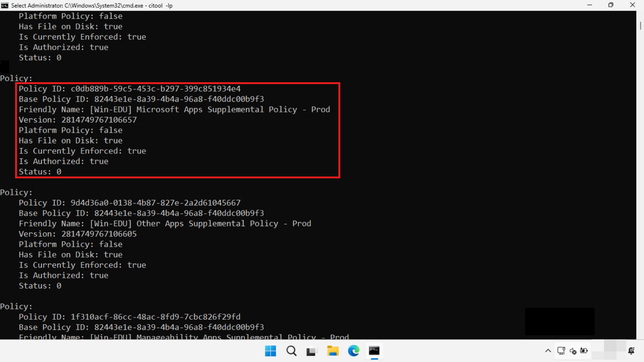
Task: Click Has File on Disk for Microsoft Apps policy
Action: coord(71,141)
